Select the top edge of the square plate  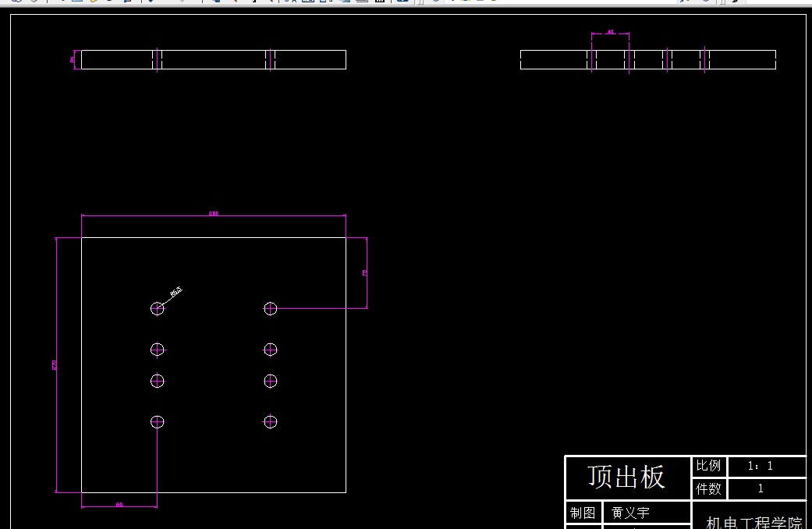coord(214,238)
